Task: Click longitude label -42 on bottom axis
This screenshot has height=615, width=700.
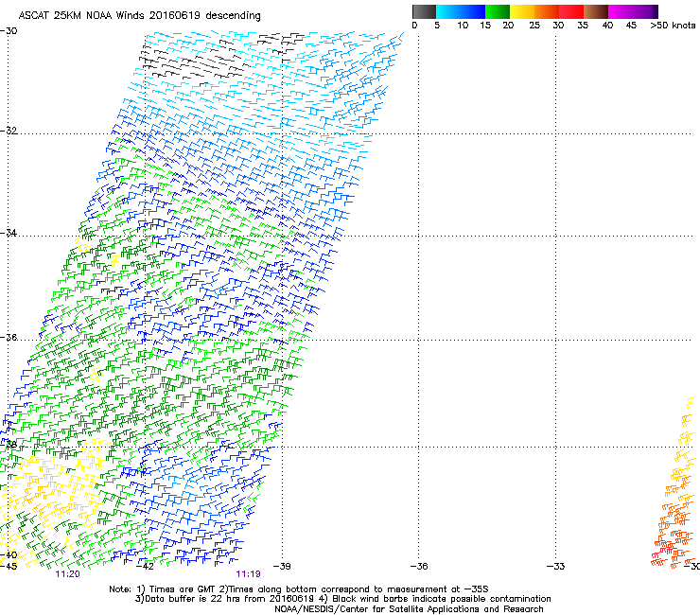Action: (x=145, y=567)
